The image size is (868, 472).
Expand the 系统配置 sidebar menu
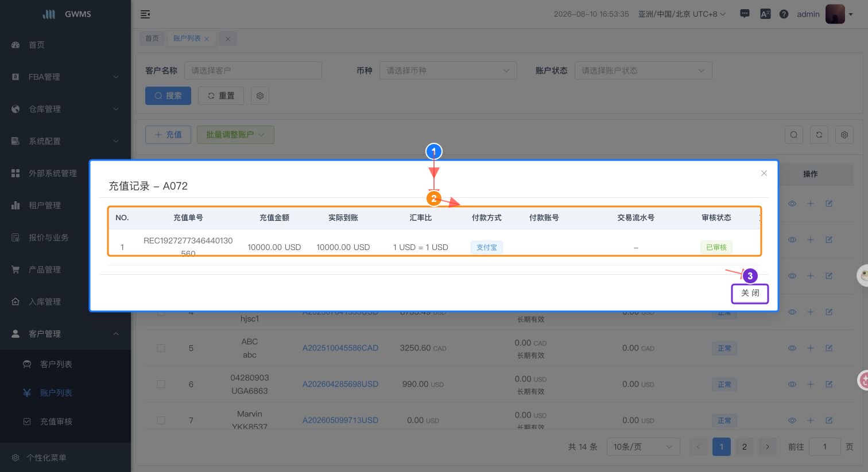click(65, 141)
